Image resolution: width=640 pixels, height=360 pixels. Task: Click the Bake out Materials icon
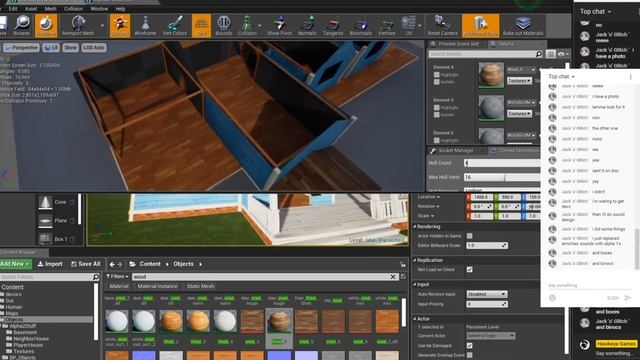pos(523,25)
